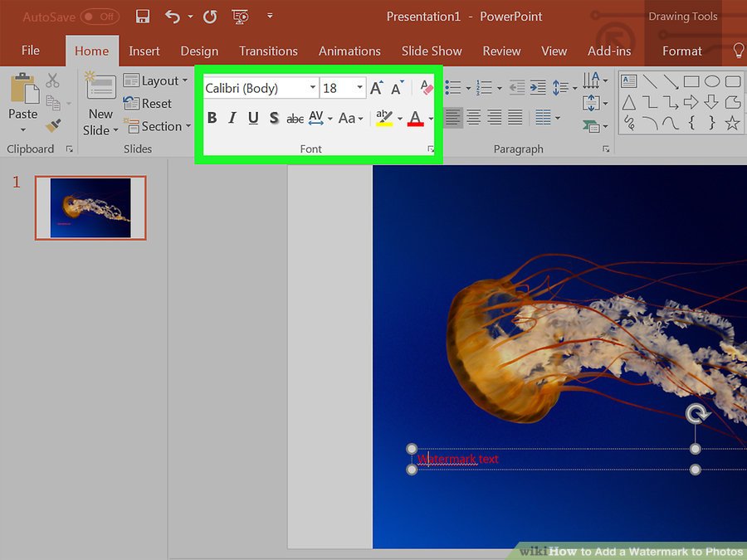The width and height of the screenshot is (747, 560).
Task: Select the Isosceles Triangle shape
Action: click(x=629, y=102)
